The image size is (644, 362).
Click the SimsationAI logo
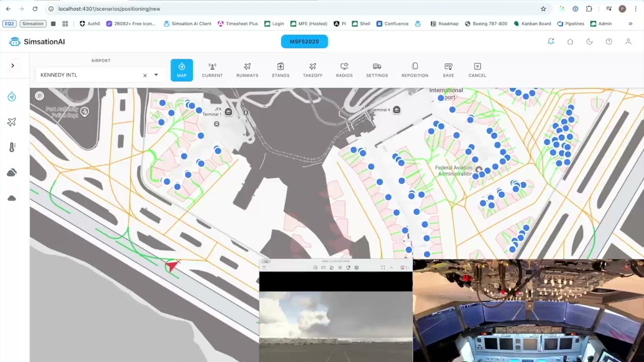point(37,42)
